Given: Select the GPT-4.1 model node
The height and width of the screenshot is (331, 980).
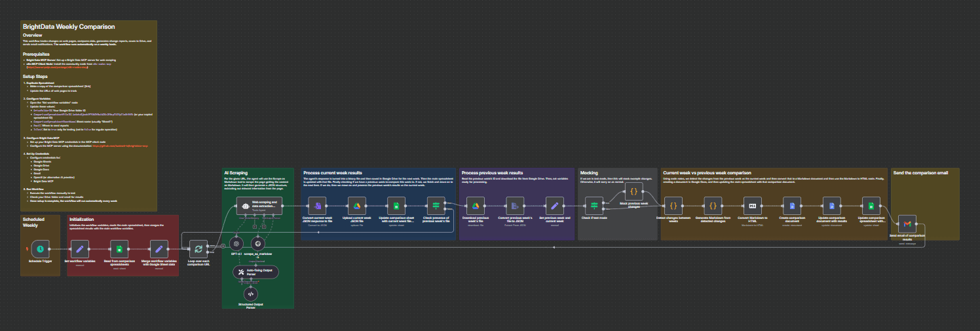Looking at the screenshot, I should click(238, 243).
